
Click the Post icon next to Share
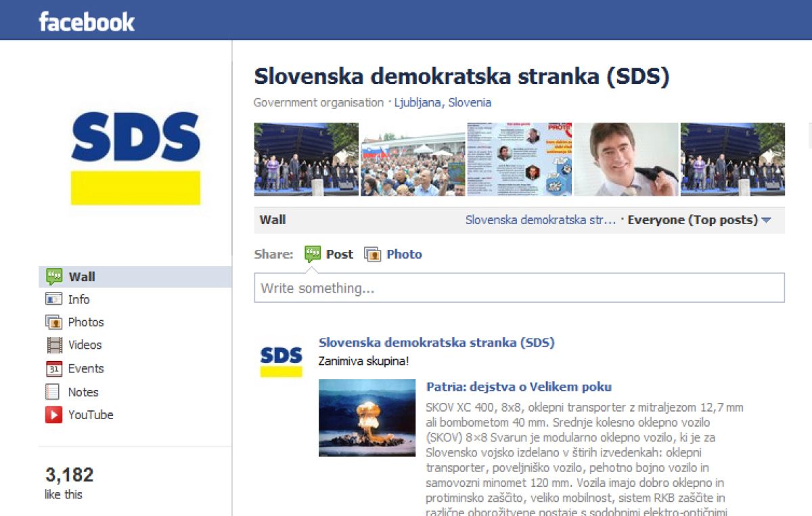(313, 254)
